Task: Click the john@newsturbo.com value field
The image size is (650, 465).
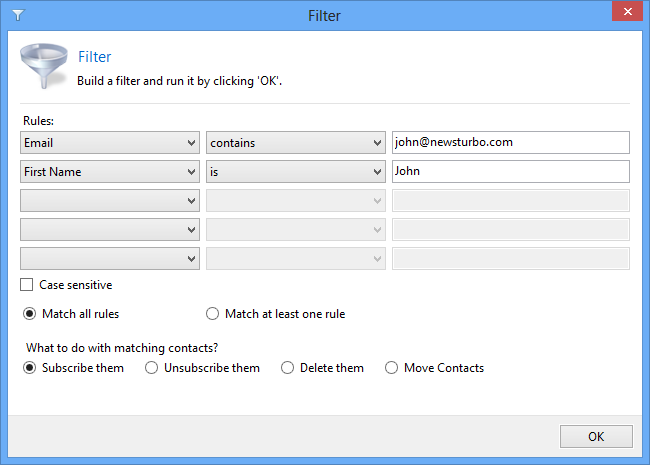Action: pyautogui.click(x=510, y=143)
